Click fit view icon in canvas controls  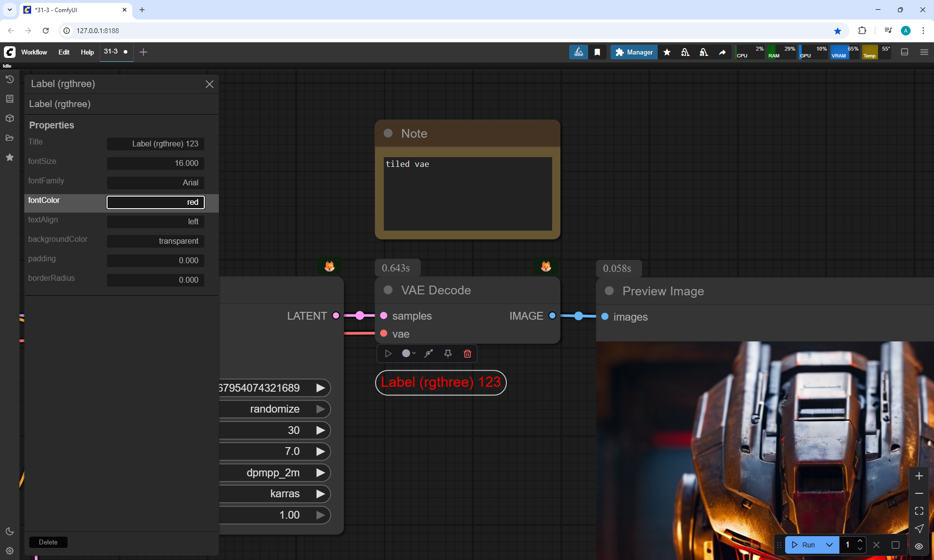click(x=919, y=511)
